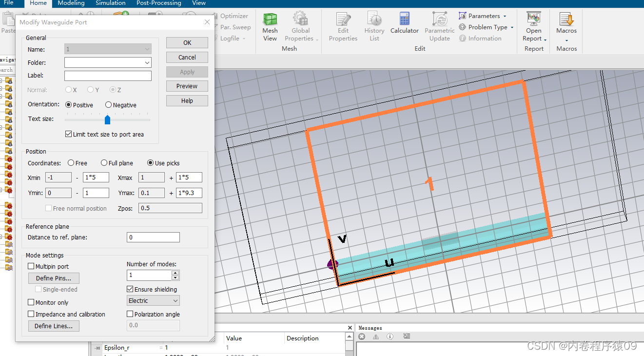Launch the Calculator tool
This screenshot has height=356, width=644.
pos(405,23)
